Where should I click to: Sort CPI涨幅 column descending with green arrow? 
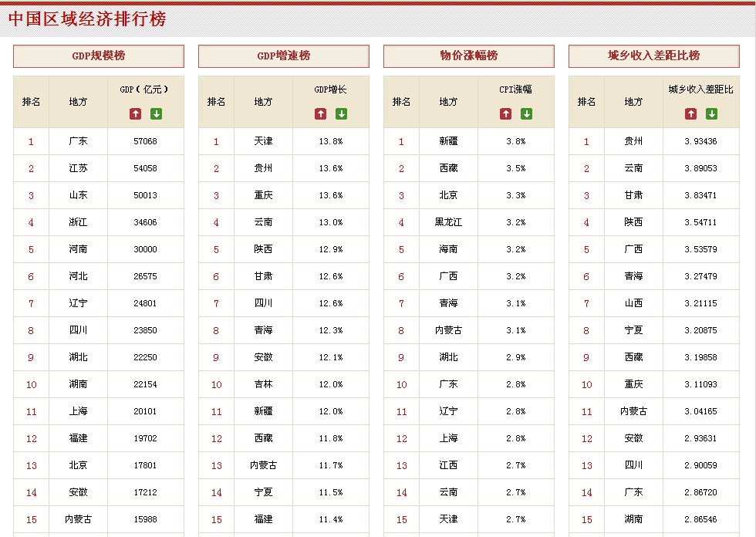click(x=526, y=113)
